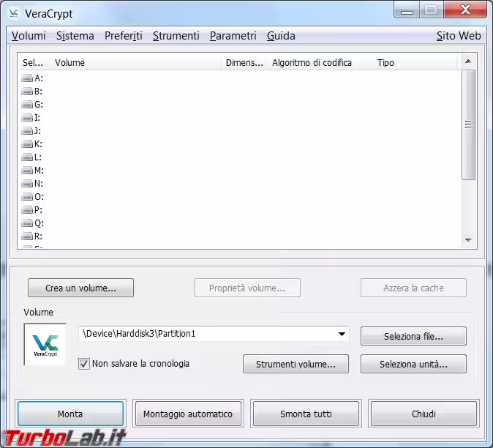Viewport: 493px width, 448px height.
Task: Open the Parametri menu
Action: [233, 36]
